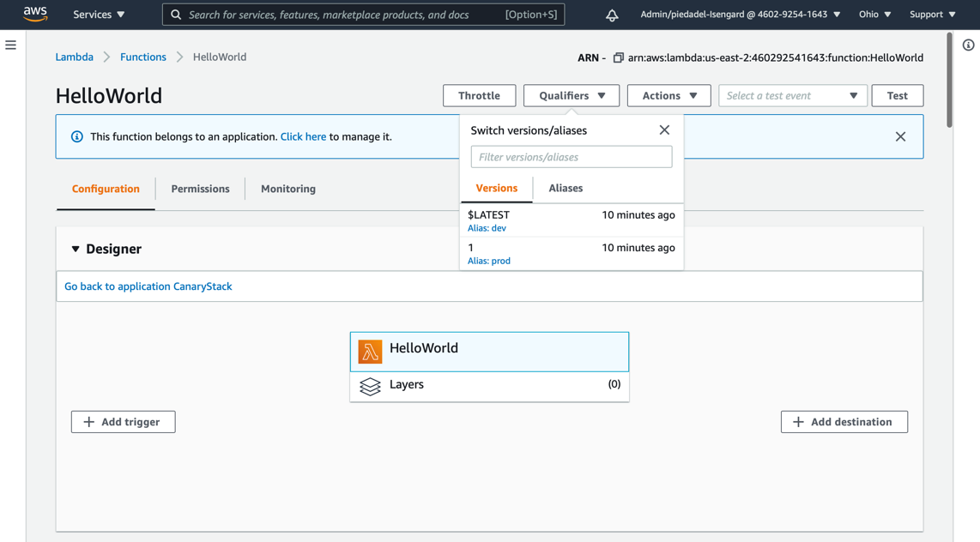This screenshot has height=542, width=980.
Task: Click the search magnifier icon
Action: pyautogui.click(x=176, y=15)
